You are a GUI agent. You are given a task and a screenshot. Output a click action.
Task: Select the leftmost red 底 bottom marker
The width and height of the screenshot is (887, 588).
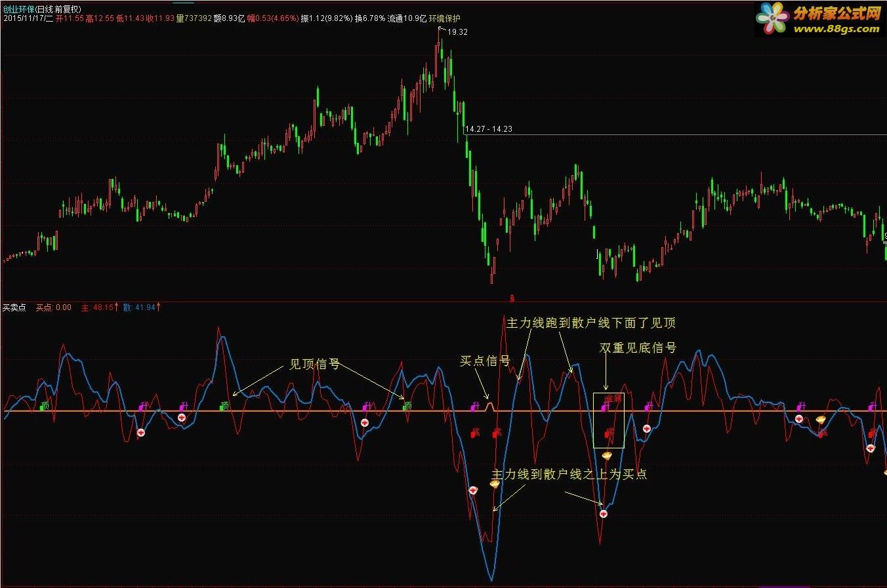[x=476, y=433]
